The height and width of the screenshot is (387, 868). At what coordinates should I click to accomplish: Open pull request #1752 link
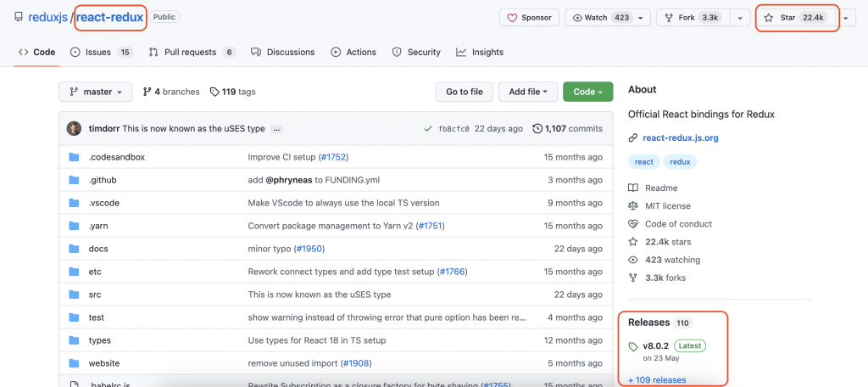pos(333,157)
